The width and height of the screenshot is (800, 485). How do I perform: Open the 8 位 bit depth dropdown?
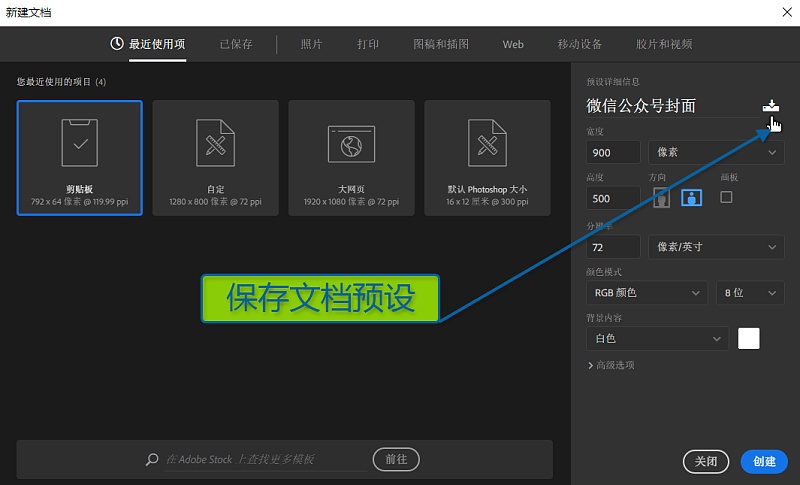pos(750,293)
